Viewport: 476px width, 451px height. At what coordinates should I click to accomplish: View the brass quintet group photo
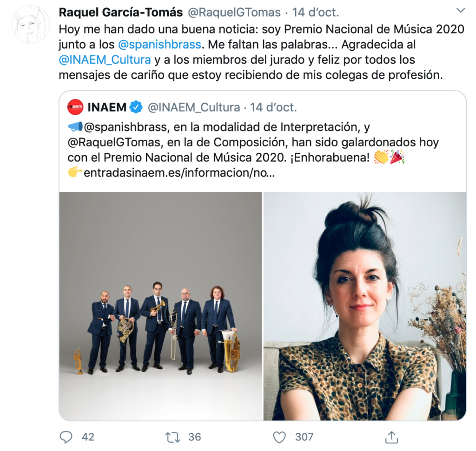coord(160,306)
